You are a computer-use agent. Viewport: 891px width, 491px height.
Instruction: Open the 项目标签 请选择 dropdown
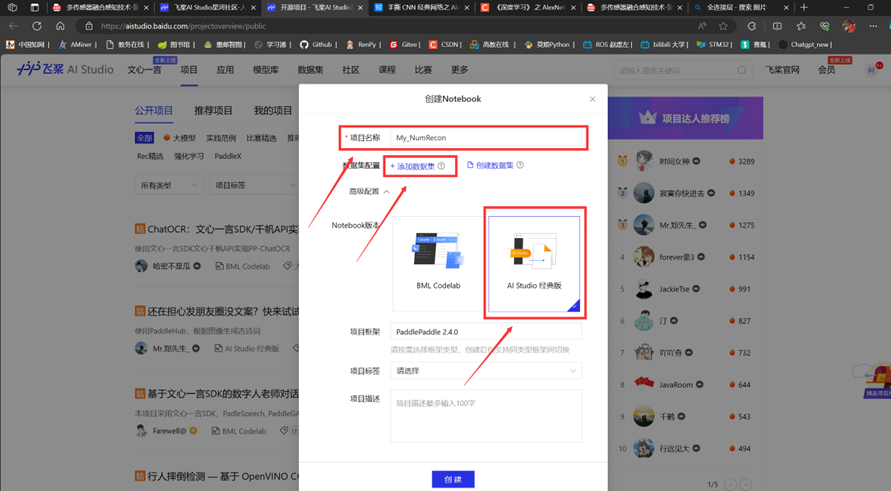click(x=486, y=371)
